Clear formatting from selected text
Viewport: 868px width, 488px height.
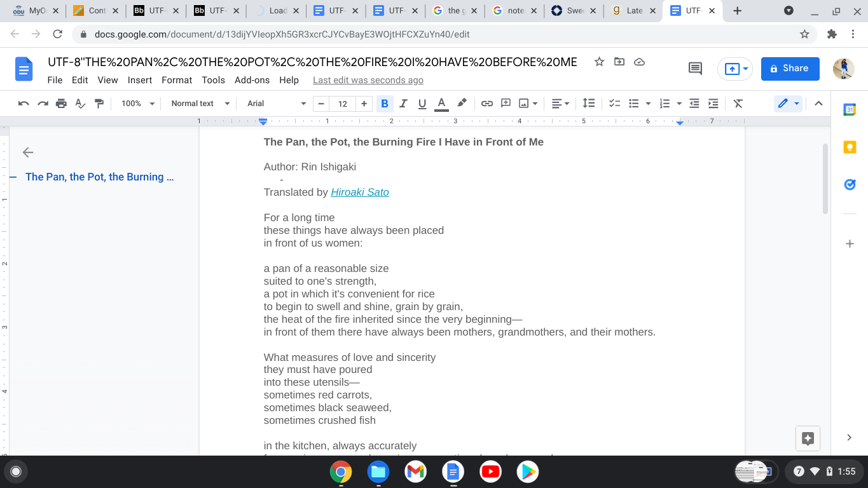(x=738, y=104)
